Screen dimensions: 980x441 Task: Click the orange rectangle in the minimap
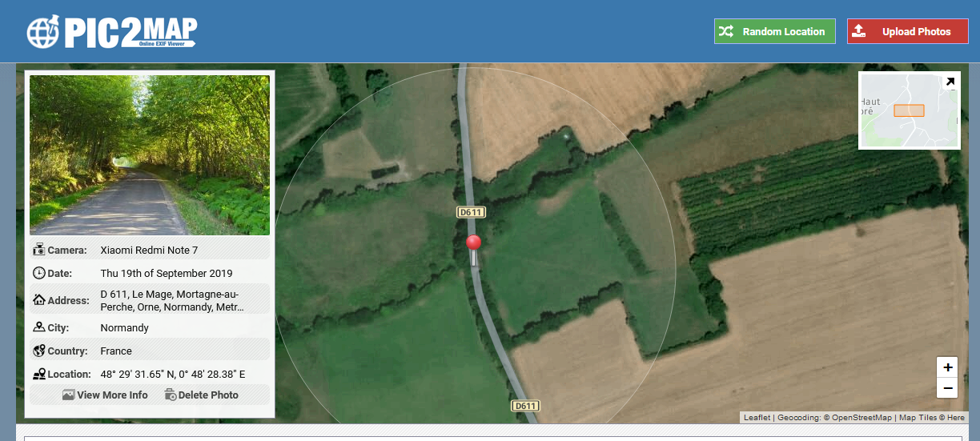(x=909, y=110)
